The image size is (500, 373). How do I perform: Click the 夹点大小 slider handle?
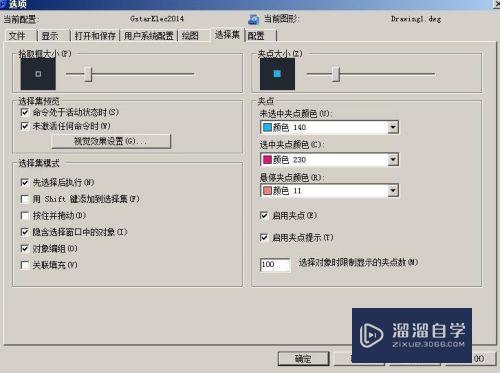click(x=336, y=74)
